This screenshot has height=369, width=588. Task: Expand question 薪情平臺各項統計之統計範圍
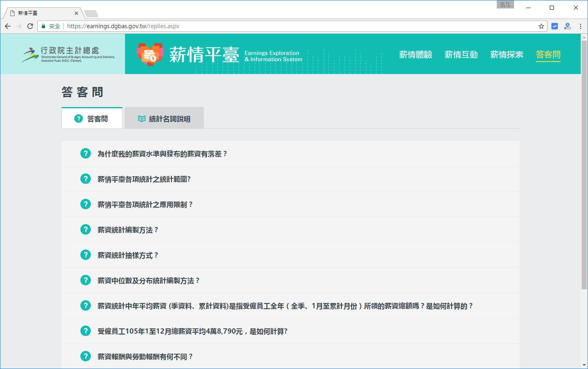[x=144, y=179]
